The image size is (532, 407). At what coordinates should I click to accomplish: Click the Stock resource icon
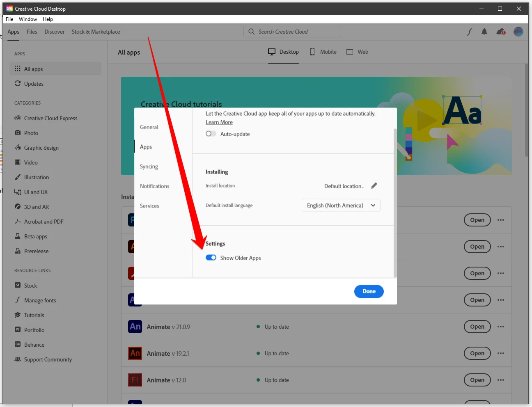pos(18,285)
